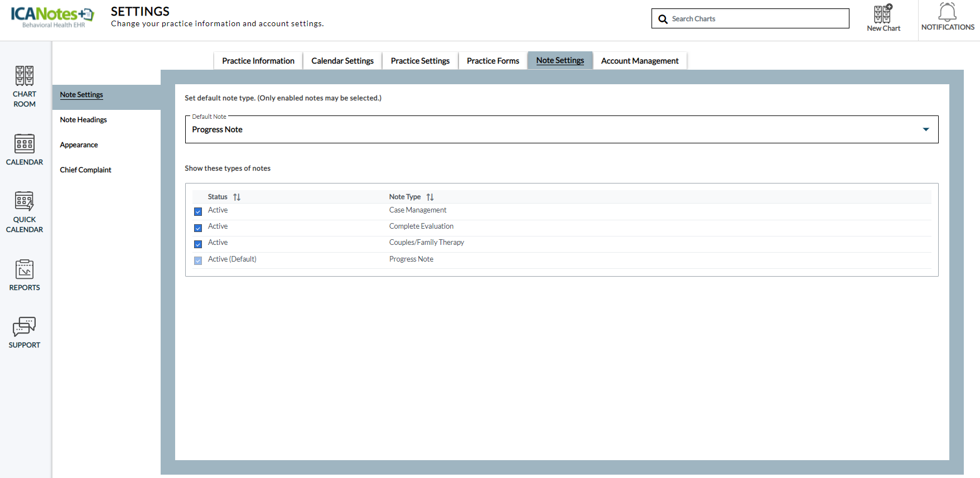980x478 pixels.
Task: Disable the Couples/Family Therapy checkbox
Action: tap(198, 244)
